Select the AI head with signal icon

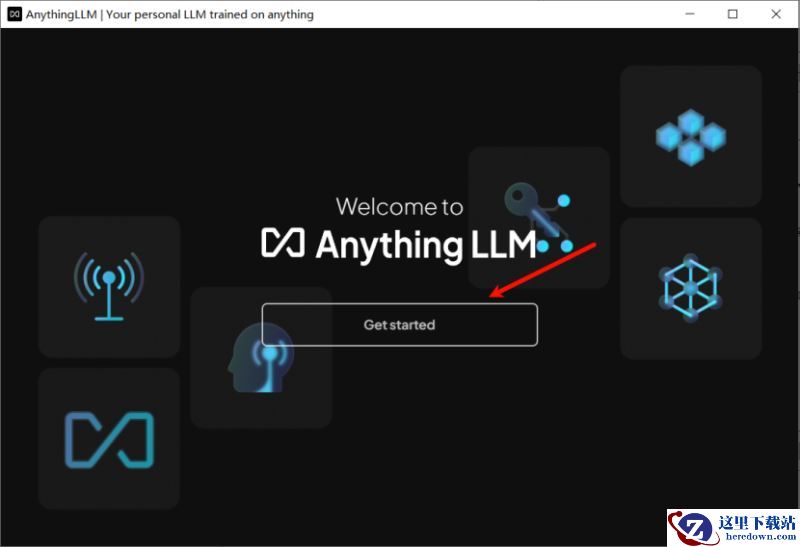click(260, 358)
